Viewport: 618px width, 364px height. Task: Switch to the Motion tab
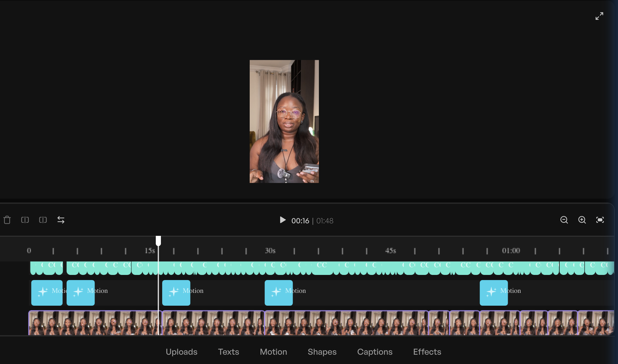(x=273, y=352)
